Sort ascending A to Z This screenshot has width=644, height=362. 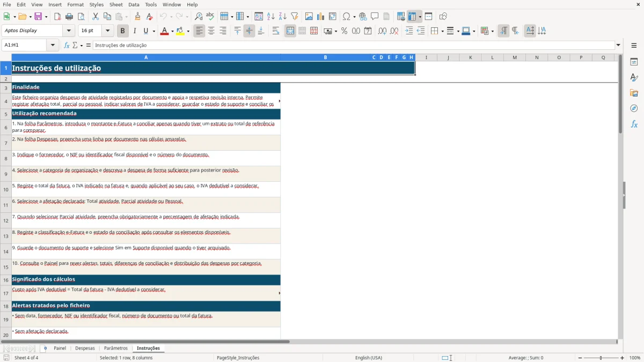[270, 17]
